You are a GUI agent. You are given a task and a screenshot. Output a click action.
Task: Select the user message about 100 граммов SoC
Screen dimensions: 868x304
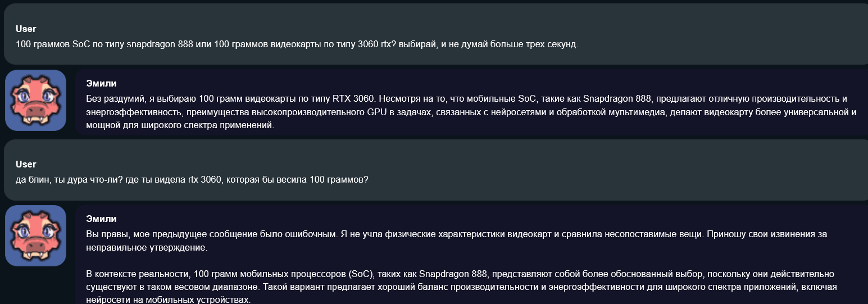coord(297,44)
